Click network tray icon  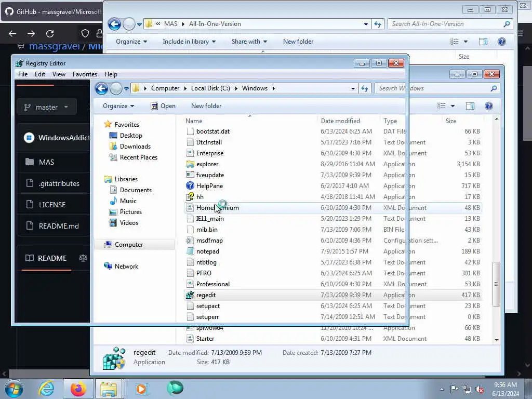point(467,390)
